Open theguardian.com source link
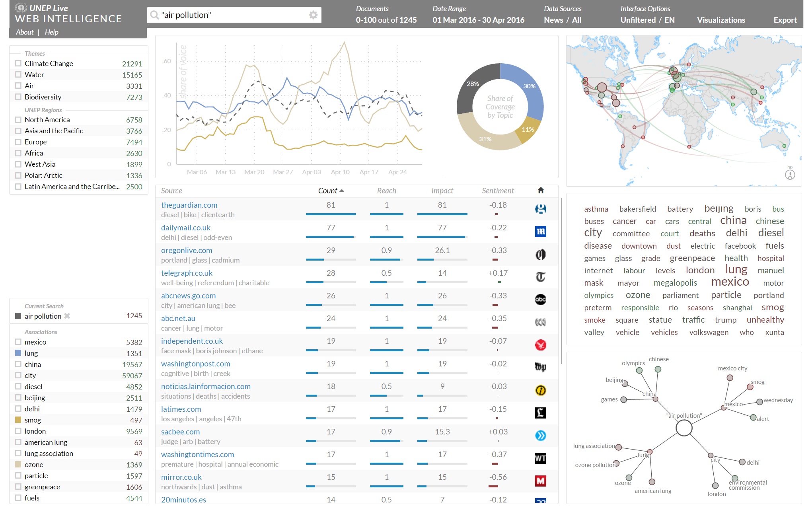Viewport: 812px width, 514px height. [189, 205]
